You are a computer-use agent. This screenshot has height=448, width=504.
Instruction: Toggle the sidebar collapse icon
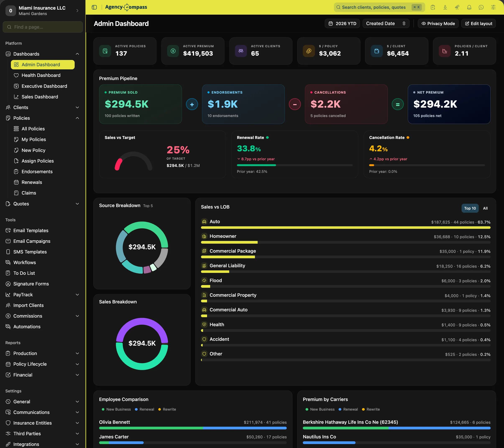click(94, 7)
